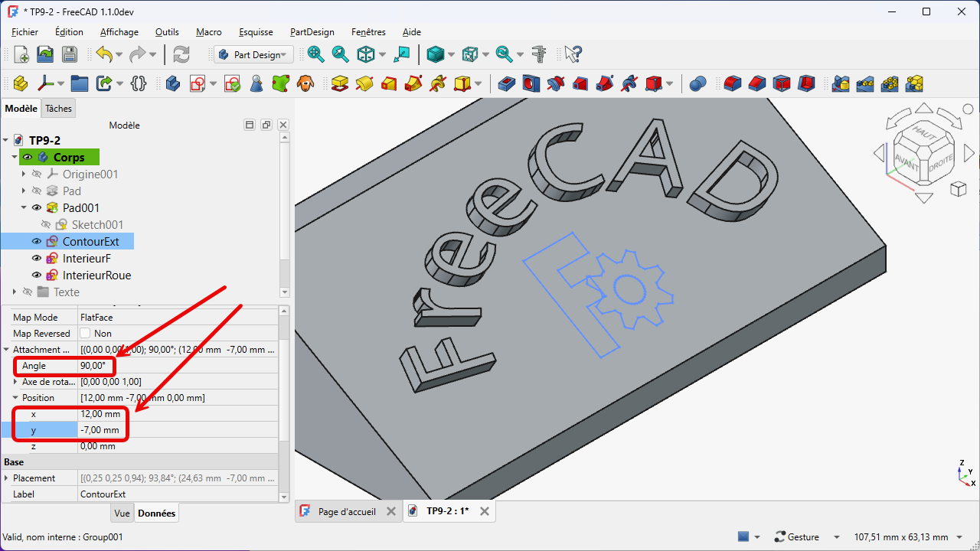Check the Map Reversed checkbox

(85, 334)
